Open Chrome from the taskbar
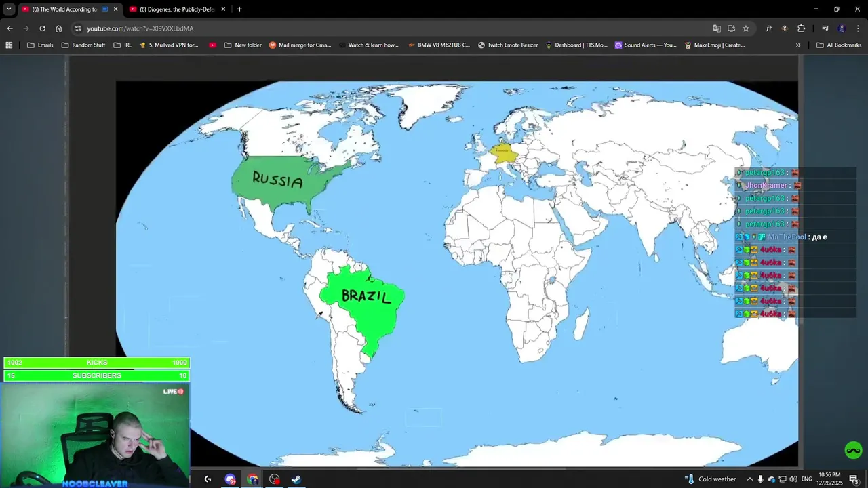The image size is (868, 488). tap(252, 479)
